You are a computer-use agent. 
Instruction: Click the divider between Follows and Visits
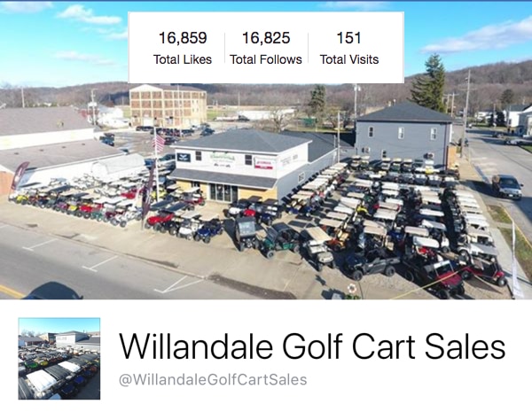click(x=308, y=48)
